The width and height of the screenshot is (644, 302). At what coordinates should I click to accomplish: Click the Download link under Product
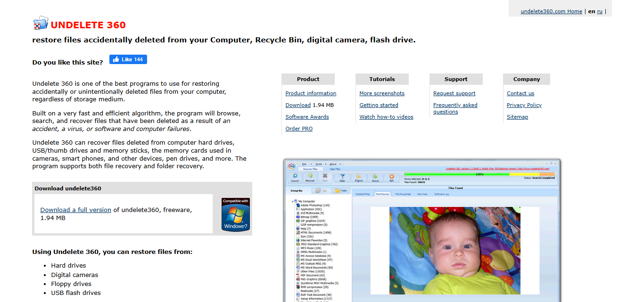[298, 105]
